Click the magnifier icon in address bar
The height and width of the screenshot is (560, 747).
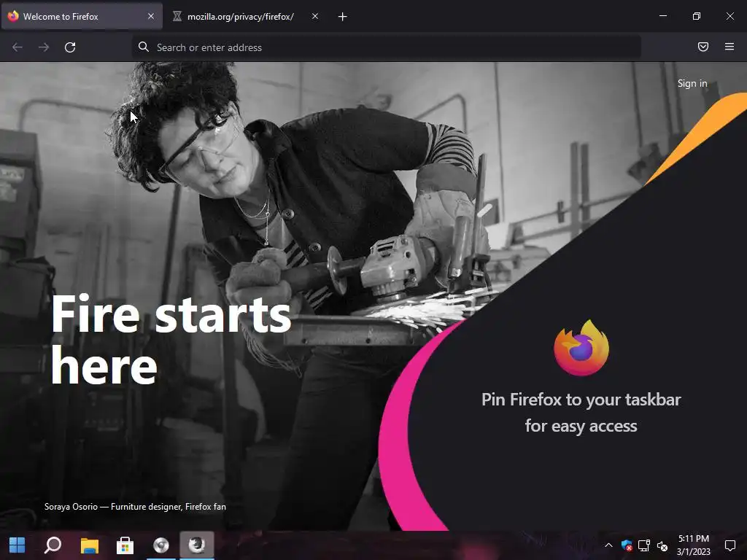[x=144, y=47]
